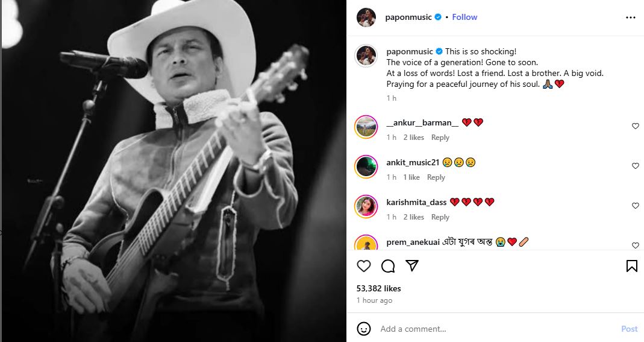644x342 pixels.
Task: Like the post with the heart icon
Action: pos(364,266)
